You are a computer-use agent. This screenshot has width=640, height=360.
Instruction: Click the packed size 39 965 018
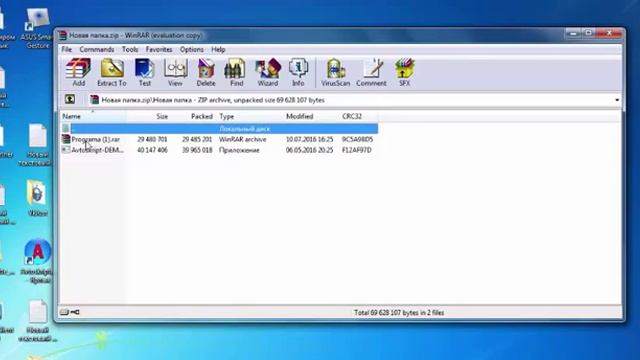pyautogui.click(x=197, y=150)
